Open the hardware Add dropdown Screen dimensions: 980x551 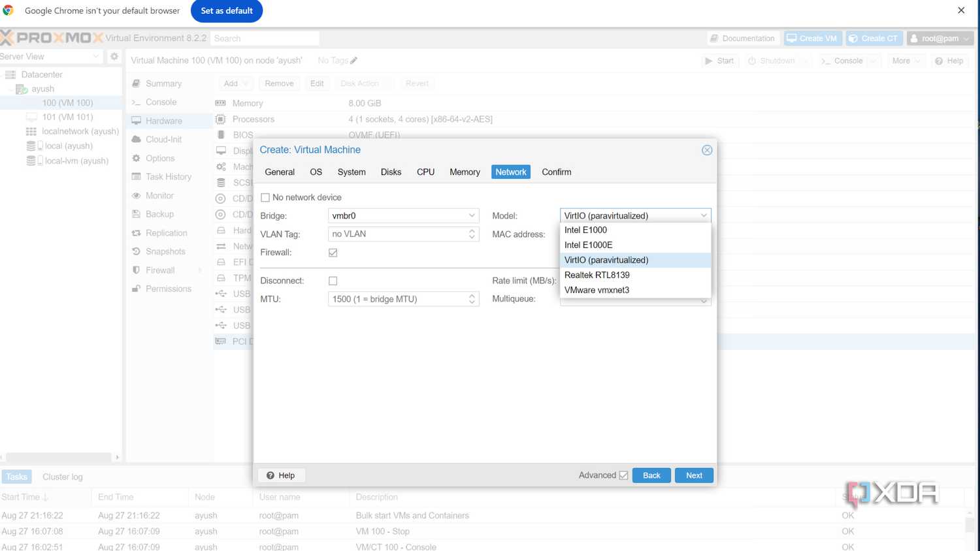236,84
